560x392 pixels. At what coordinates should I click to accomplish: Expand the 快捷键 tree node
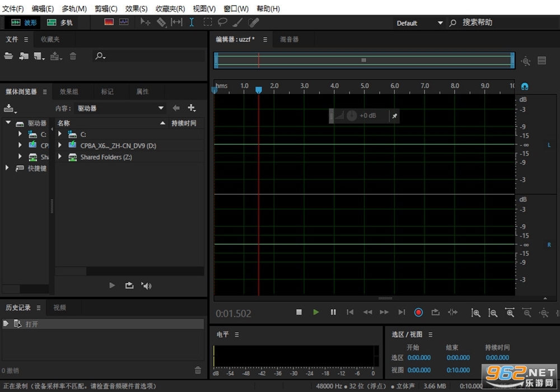point(7,168)
